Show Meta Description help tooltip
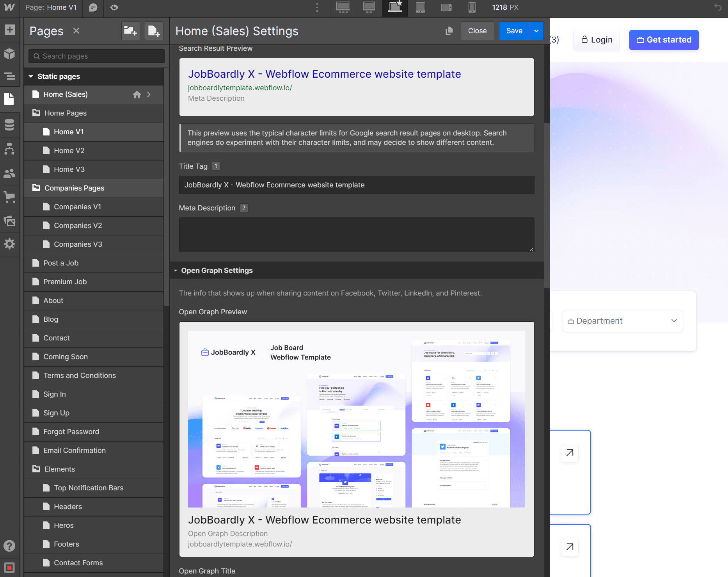 point(244,208)
